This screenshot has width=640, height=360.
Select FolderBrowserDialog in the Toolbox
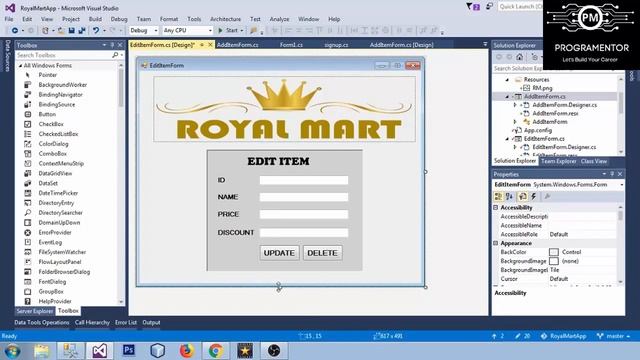tap(64, 272)
